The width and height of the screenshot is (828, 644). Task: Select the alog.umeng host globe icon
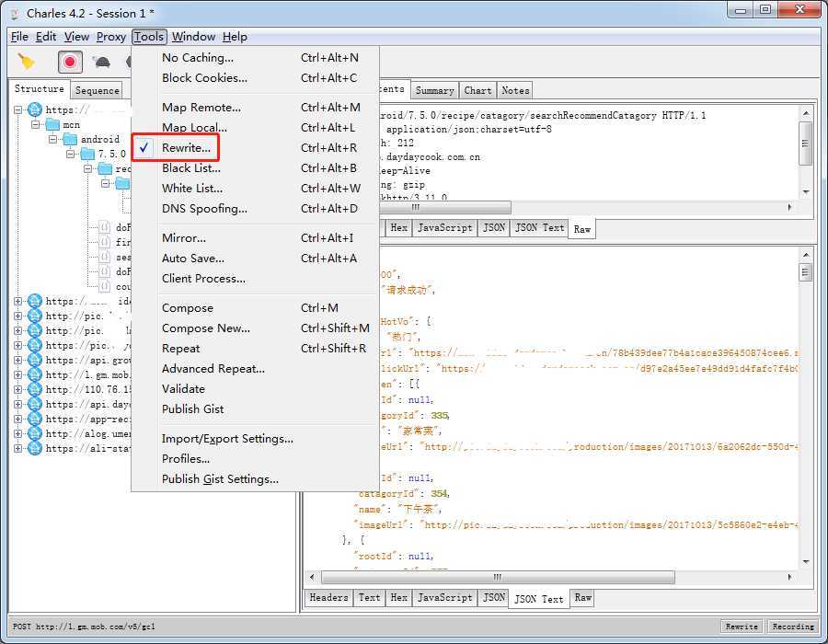pyautogui.click(x=35, y=433)
